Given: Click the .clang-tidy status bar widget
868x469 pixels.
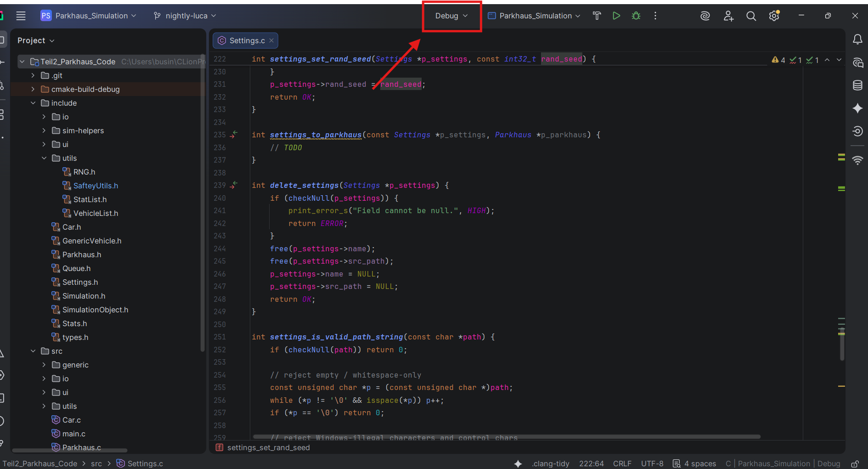Looking at the screenshot, I should pos(551,463).
